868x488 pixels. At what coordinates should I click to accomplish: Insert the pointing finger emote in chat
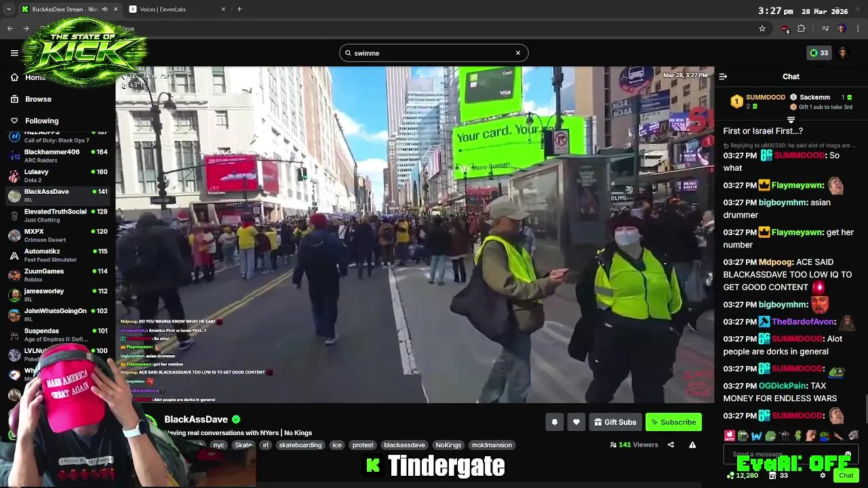click(x=839, y=436)
